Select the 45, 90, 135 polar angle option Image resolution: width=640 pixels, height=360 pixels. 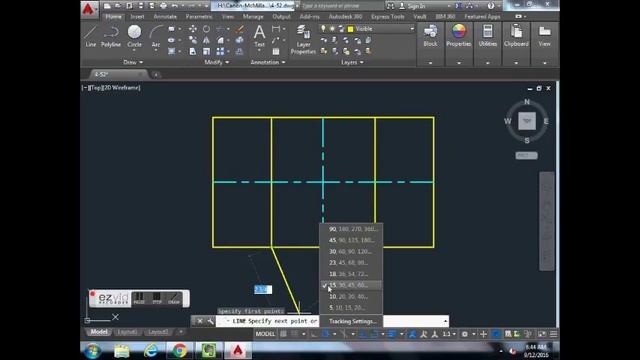[351, 240]
